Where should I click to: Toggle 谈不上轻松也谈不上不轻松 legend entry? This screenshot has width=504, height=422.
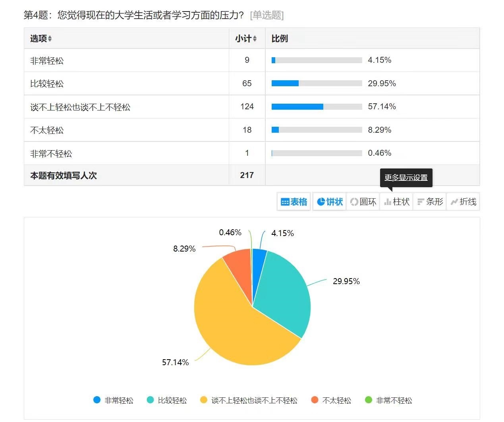pos(249,400)
